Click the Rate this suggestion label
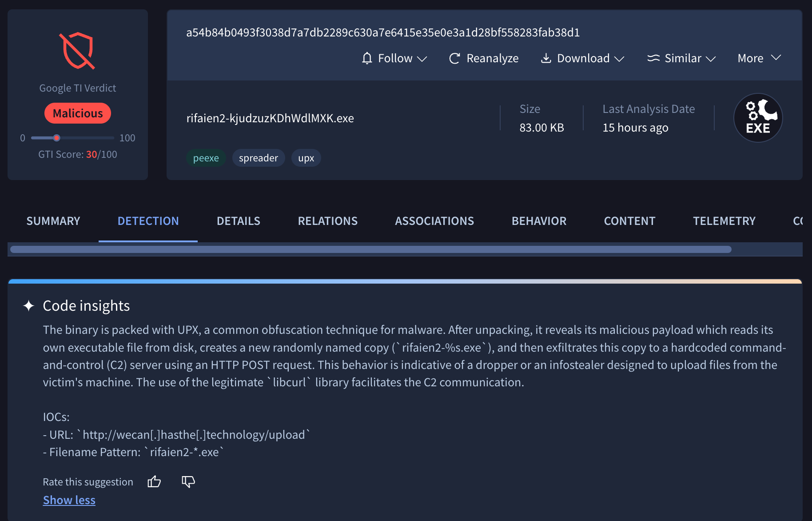This screenshot has height=521, width=812. coord(88,482)
